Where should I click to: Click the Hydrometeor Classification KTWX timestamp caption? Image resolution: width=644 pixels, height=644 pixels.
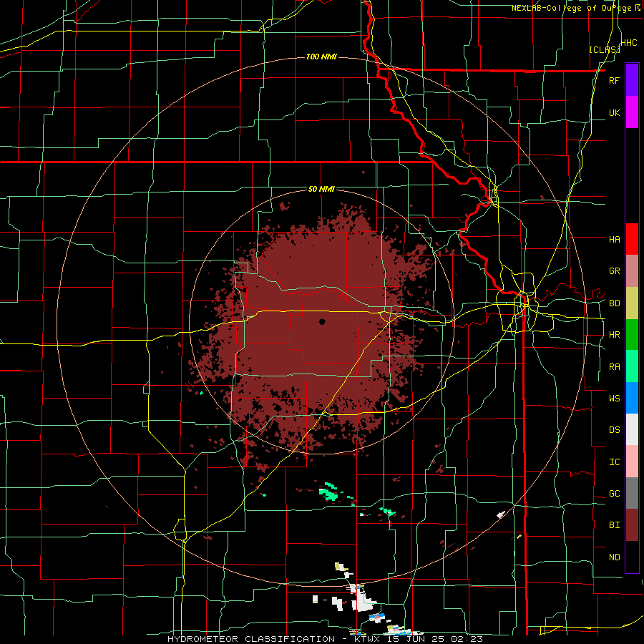click(326, 639)
